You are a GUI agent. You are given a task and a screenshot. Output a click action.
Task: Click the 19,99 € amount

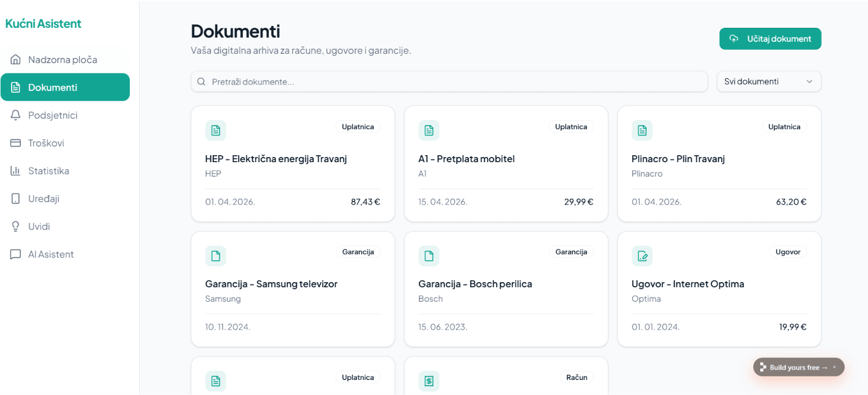tap(793, 327)
